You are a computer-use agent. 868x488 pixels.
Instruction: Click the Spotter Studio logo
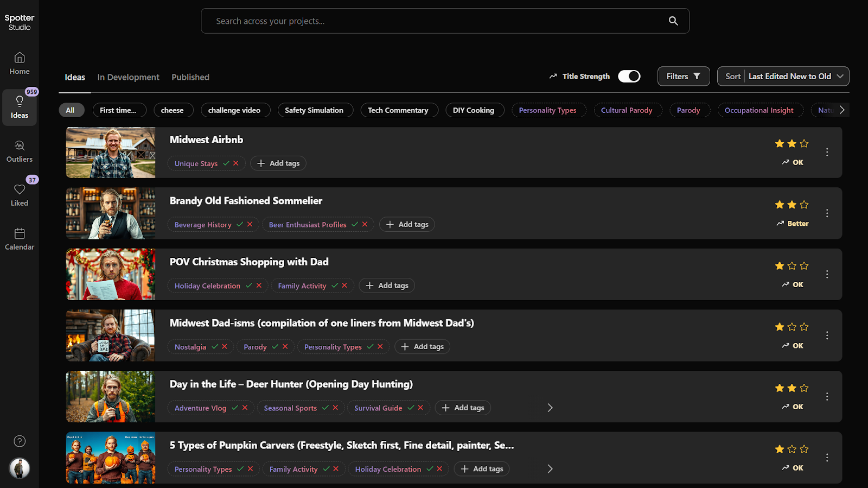pyautogui.click(x=20, y=22)
